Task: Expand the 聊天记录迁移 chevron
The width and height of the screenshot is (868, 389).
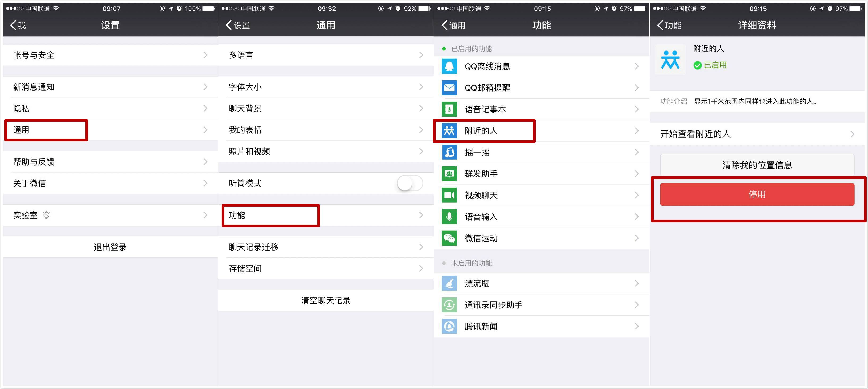Action: [x=421, y=247]
